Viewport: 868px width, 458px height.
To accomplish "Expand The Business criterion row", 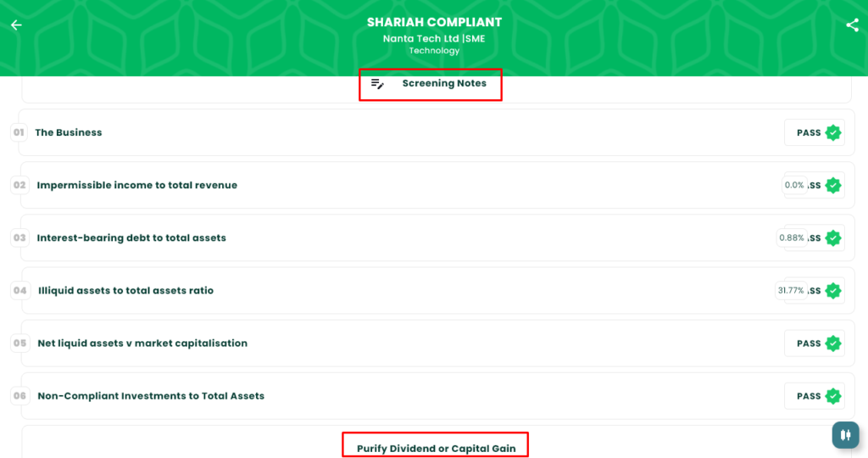I will [69, 132].
